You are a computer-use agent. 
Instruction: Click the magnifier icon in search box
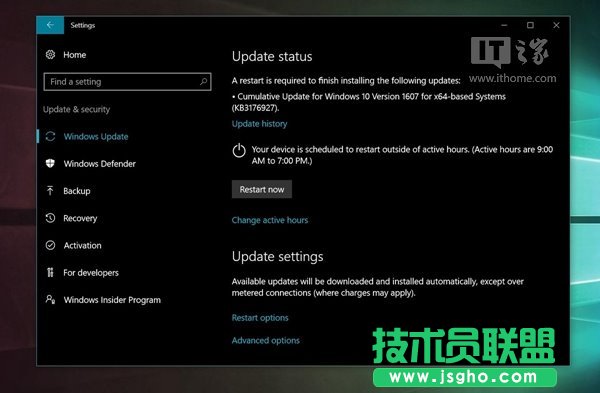pos(203,82)
